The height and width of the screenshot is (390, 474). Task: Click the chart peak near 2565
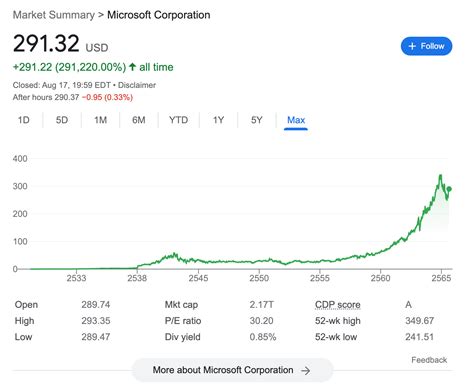tap(441, 175)
